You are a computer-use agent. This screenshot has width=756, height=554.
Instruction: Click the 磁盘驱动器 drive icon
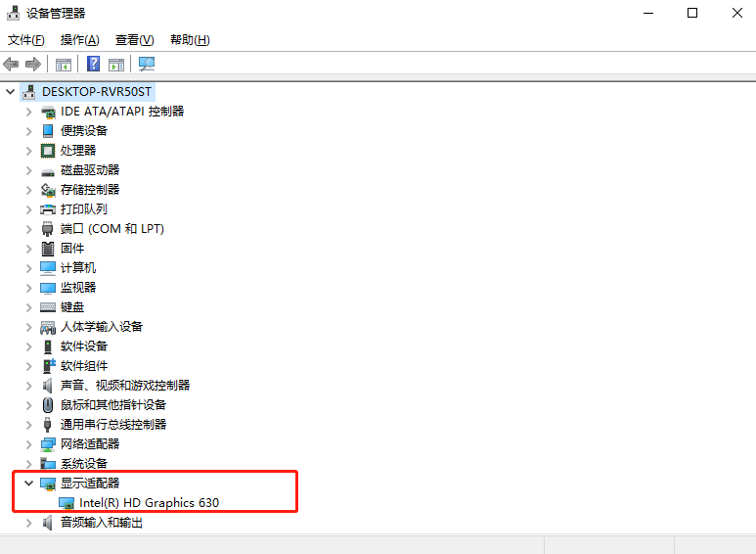[48, 171]
